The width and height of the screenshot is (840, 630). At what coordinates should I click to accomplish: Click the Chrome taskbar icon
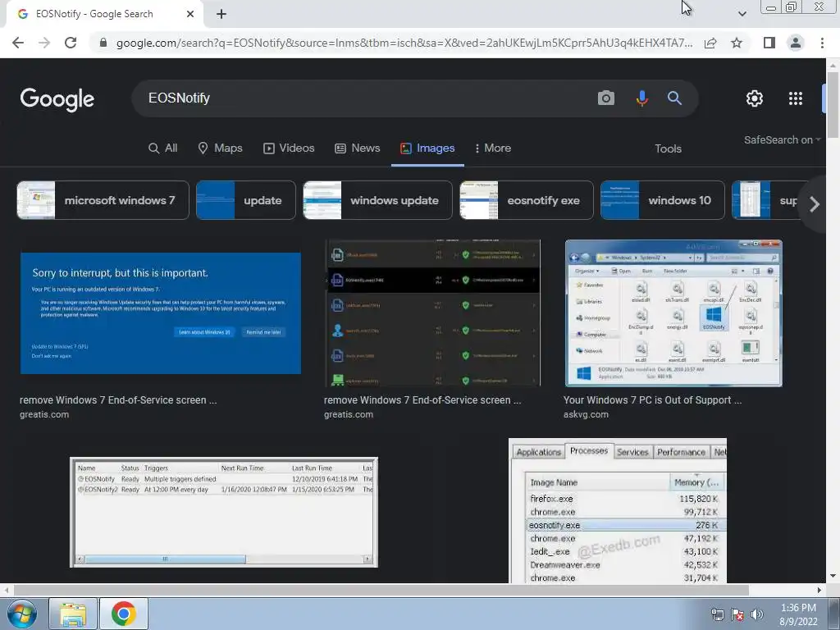pos(124,614)
